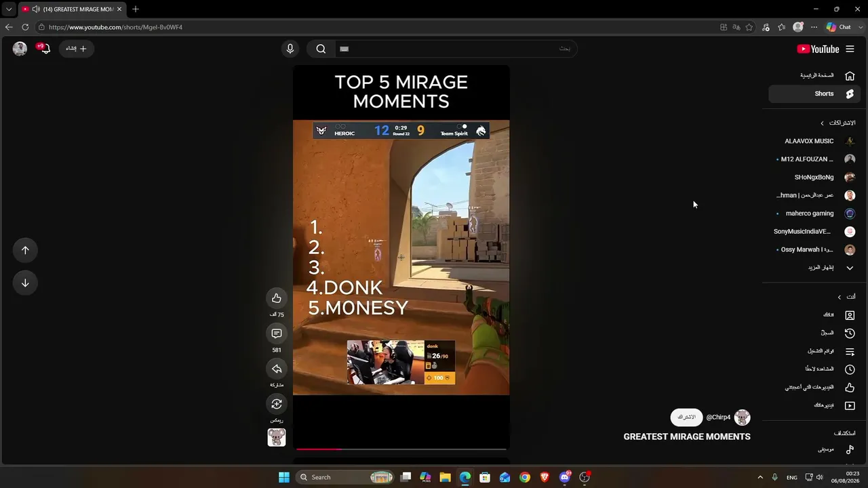
Task: Open the sound source koala thumbnail
Action: [277, 437]
